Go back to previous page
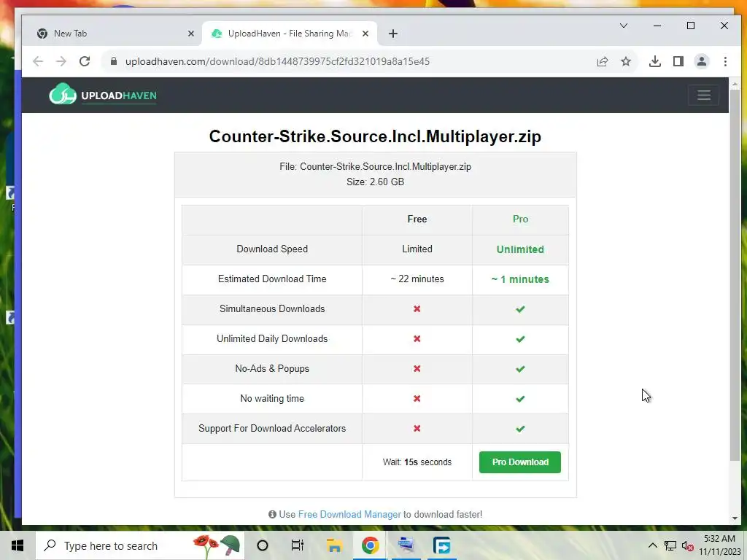The image size is (747, 560). [x=38, y=61]
